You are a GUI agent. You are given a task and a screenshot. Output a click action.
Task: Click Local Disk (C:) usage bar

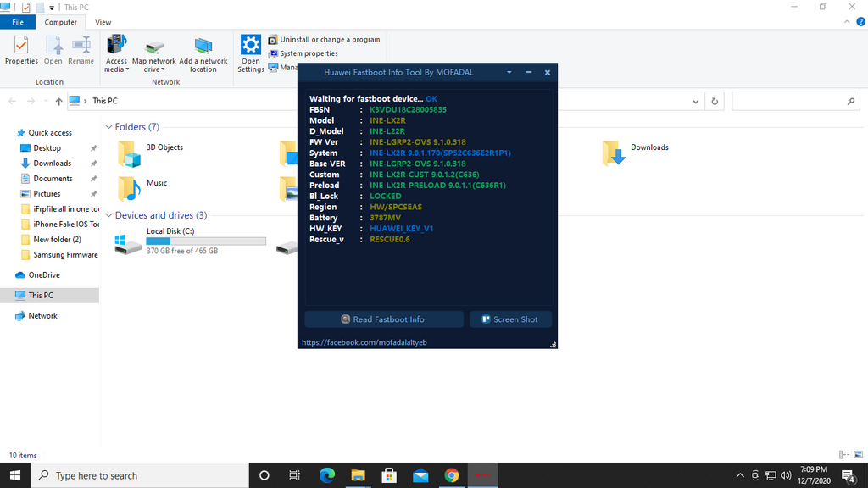coord(206,241)
